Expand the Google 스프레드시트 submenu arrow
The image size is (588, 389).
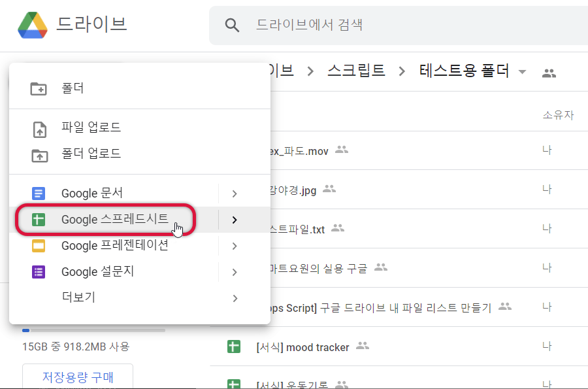235,220
